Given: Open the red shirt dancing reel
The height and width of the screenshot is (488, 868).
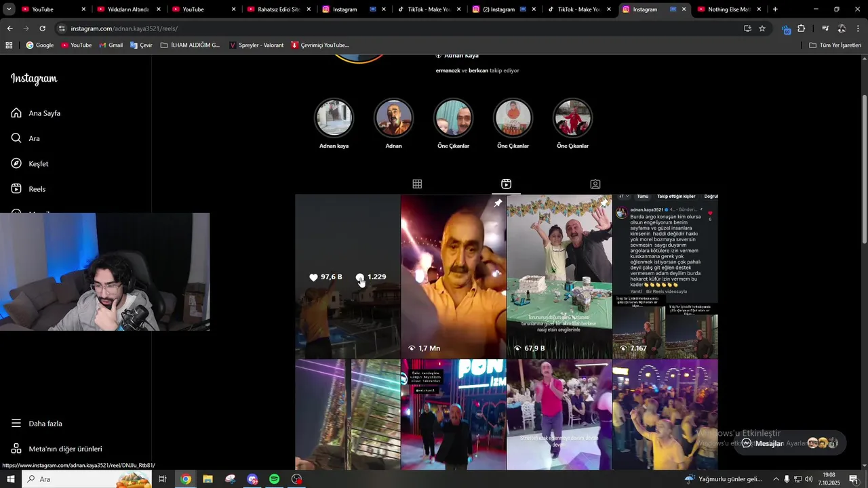Looking at the screenshot, I should 559,414.
